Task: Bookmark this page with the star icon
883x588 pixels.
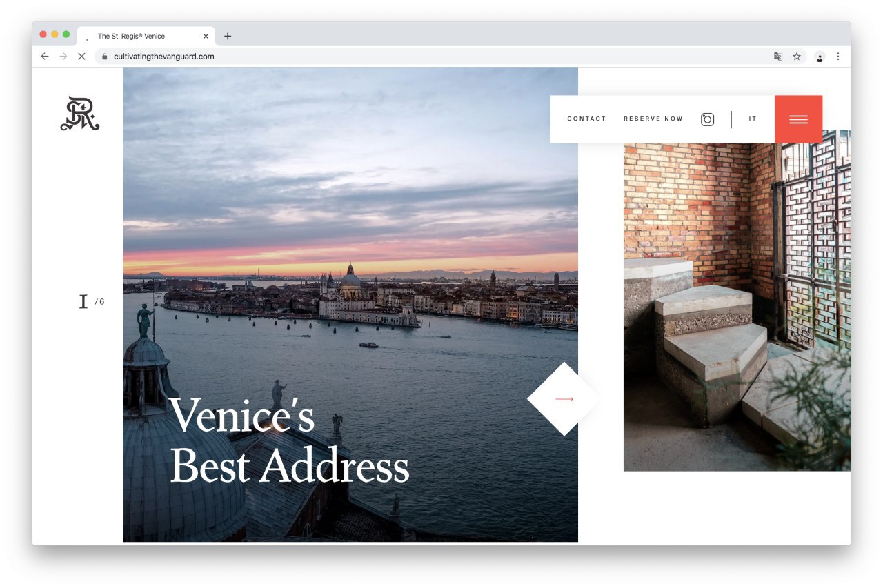Action: click(x=797, y=57)
